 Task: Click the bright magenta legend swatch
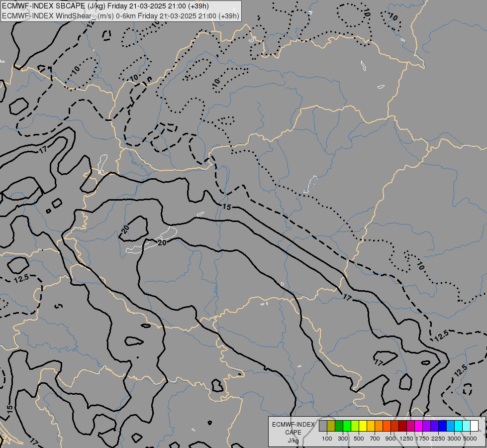point(419,426)
